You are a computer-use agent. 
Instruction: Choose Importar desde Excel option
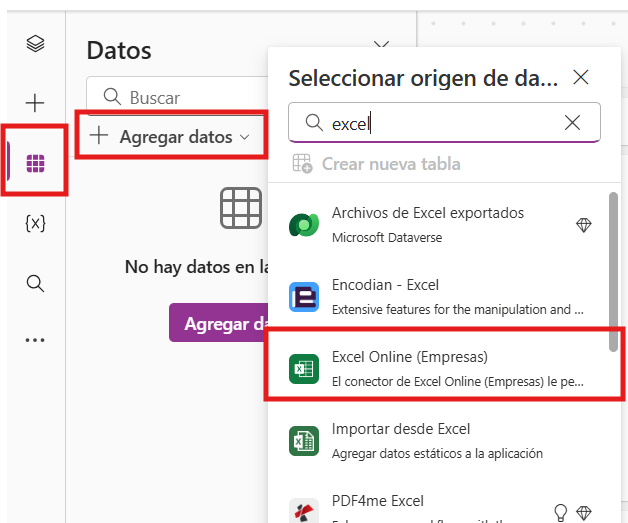coord(440,440)
